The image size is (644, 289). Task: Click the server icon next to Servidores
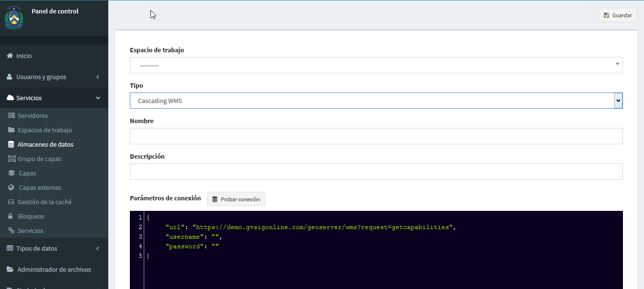(11, 116)
